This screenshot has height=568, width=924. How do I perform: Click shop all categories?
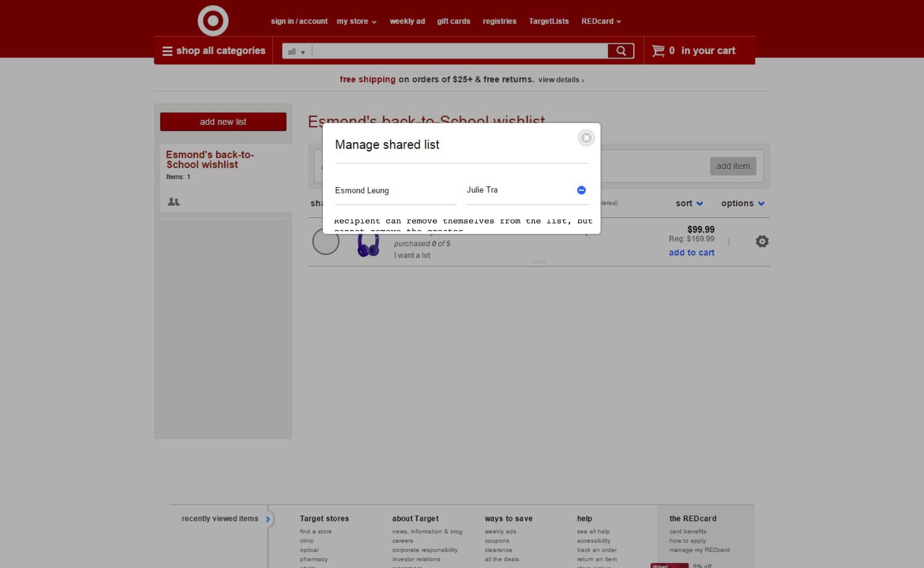click(221, 51)
